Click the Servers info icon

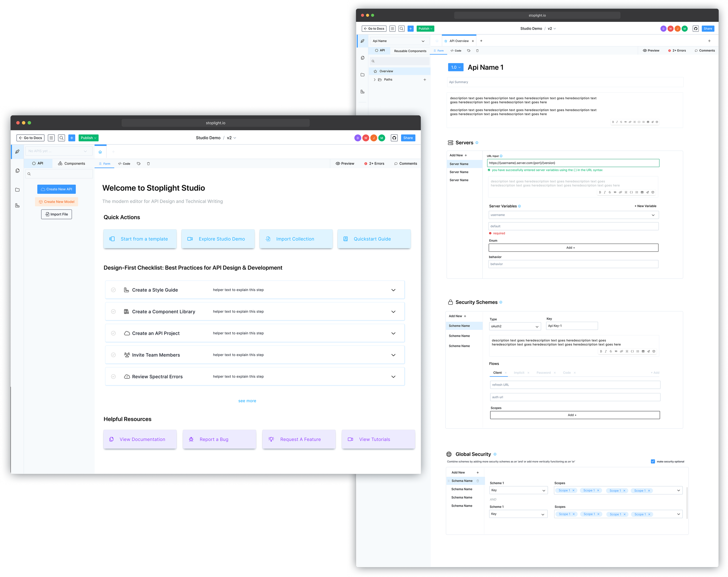(477, 143)
